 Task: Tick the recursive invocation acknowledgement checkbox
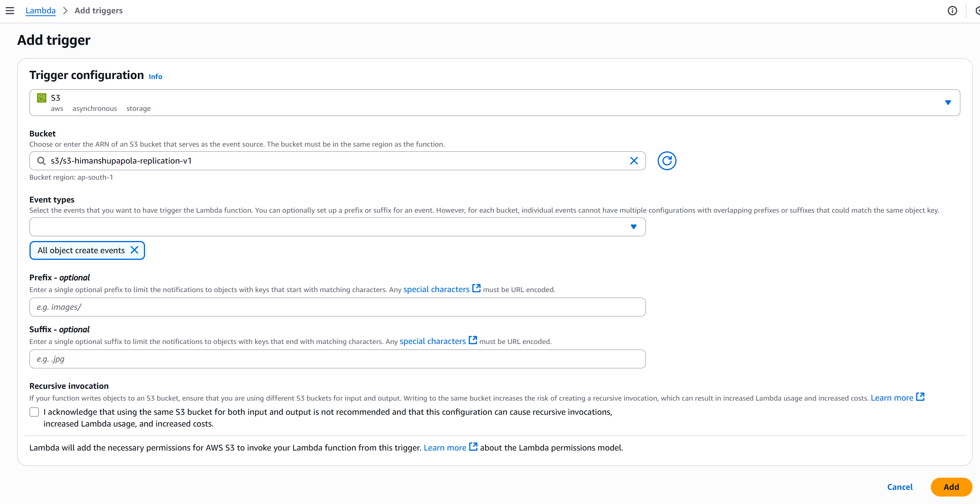[34, 412]
